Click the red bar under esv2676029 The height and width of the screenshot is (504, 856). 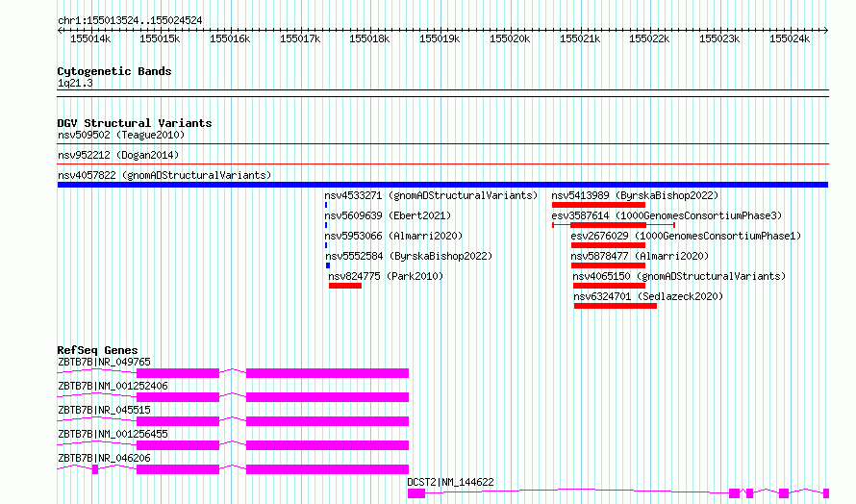click(608, 245)
